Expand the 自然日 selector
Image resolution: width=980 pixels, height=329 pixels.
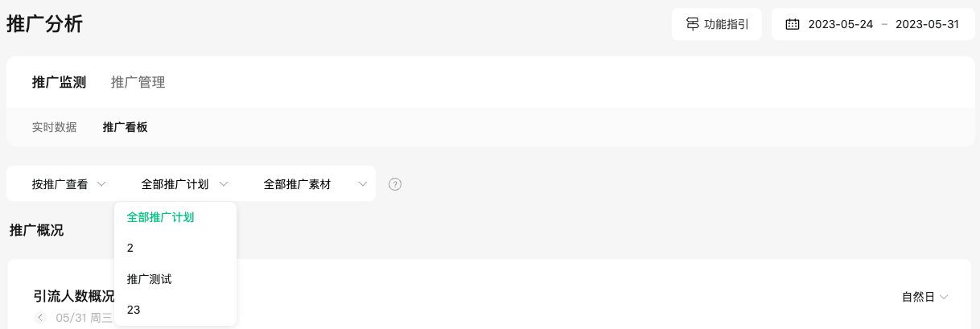925,297
